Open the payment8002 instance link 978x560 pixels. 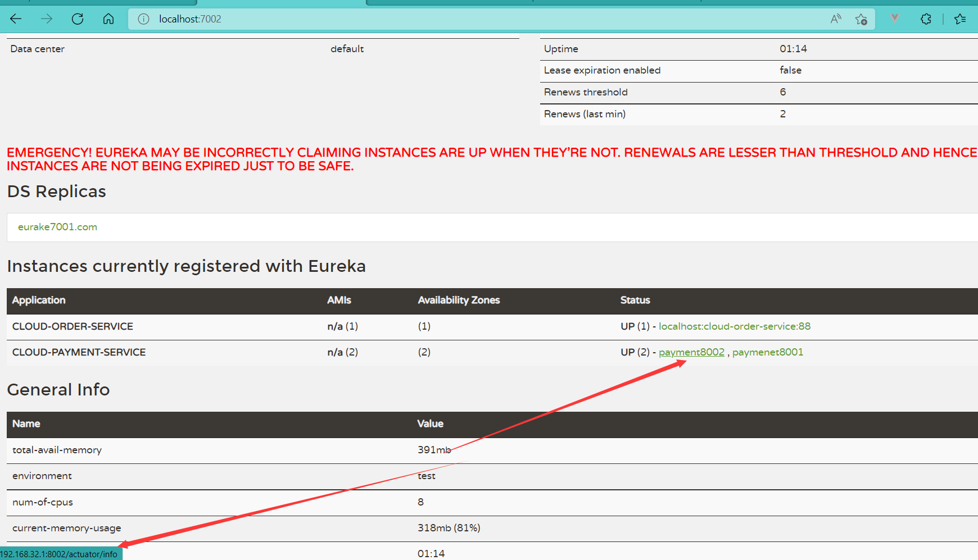691,352
